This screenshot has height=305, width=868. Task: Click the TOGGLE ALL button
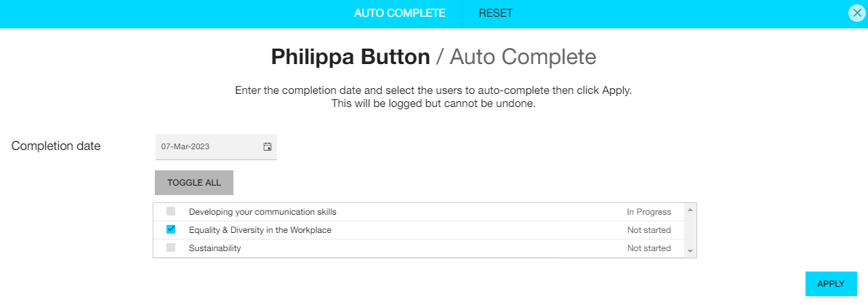click(194, 183)
